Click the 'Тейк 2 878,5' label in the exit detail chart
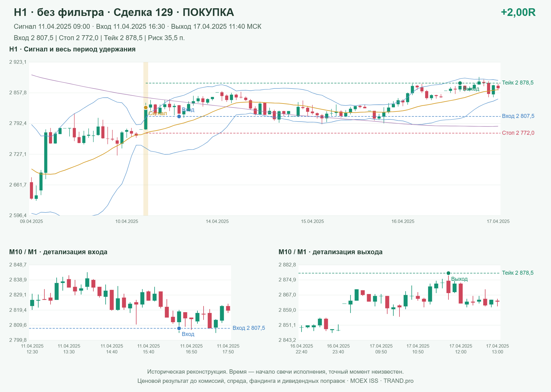 pyautogui.click(x=518, y=273)
